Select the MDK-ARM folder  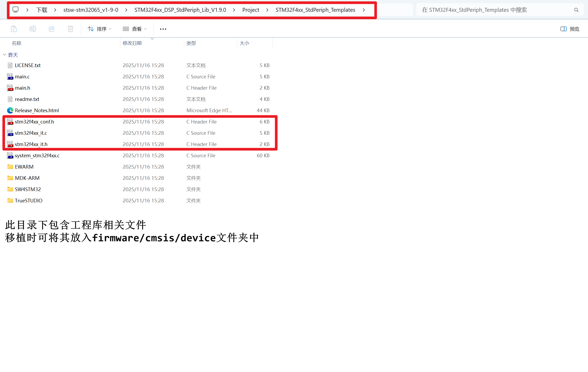pyautogui.click(x=27, y=178)
